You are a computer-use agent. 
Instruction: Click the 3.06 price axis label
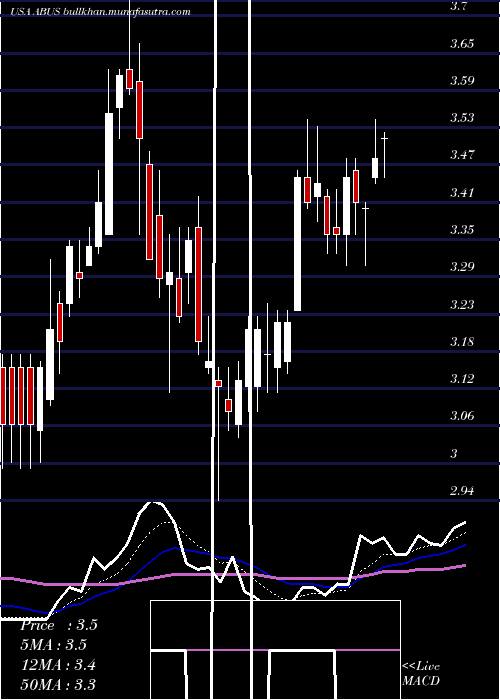[462, 416]
